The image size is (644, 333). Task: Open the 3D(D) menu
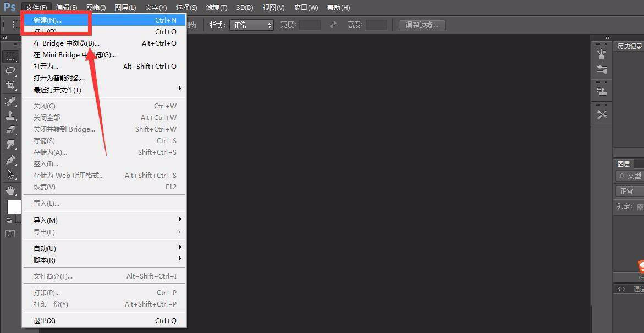tap(245, 7)
